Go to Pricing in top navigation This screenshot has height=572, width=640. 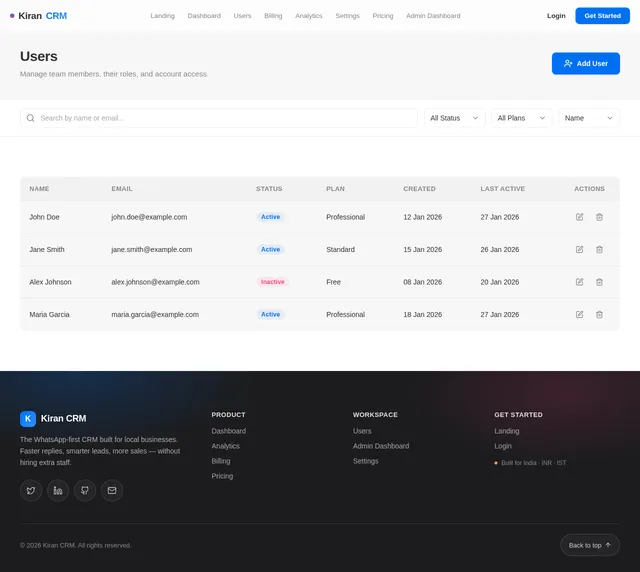coord(383,16)
